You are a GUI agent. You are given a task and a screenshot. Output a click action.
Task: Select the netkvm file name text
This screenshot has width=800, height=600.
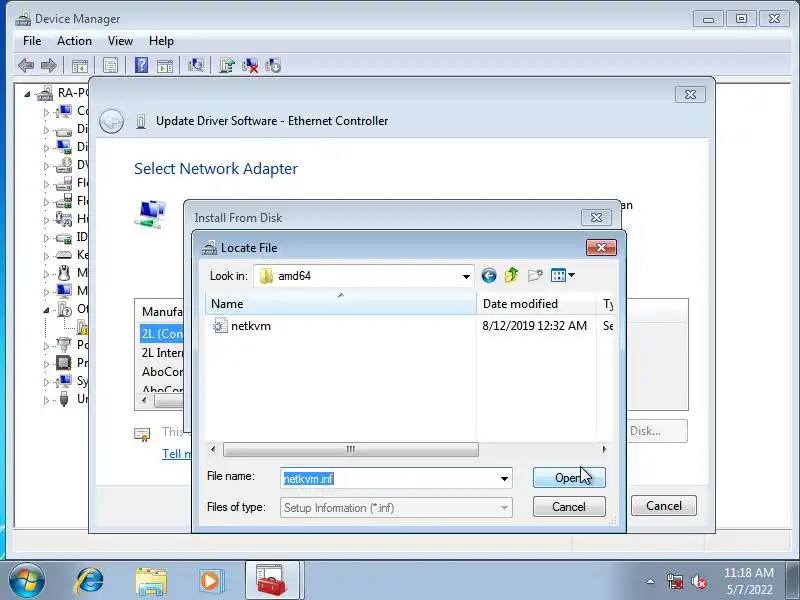tap(251, 326)
